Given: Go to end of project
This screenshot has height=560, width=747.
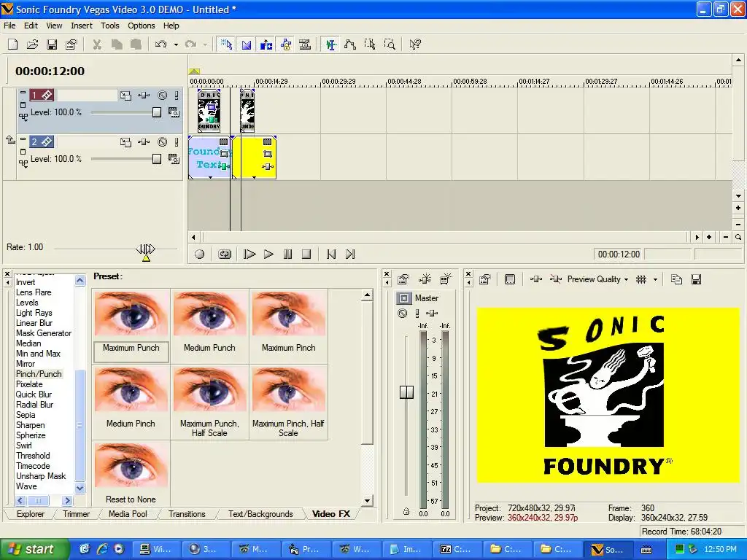Looking at the screenshot, I should [350, 254].
